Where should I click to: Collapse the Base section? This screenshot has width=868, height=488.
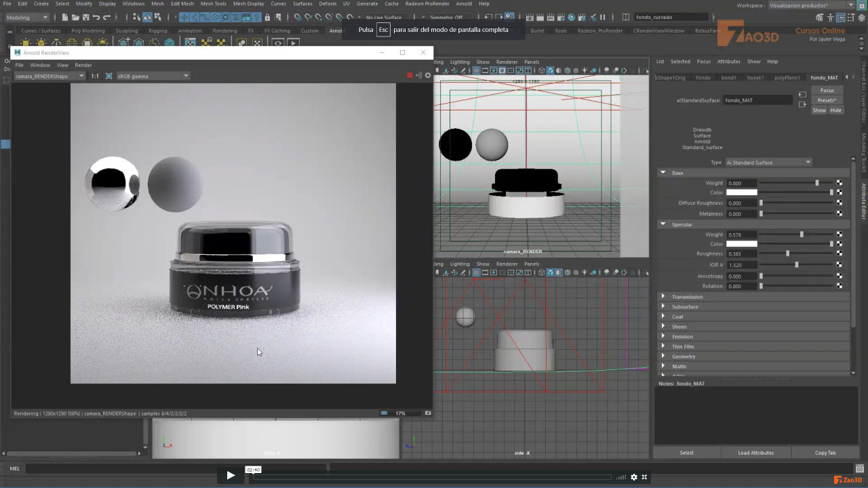tap(663, 173)
